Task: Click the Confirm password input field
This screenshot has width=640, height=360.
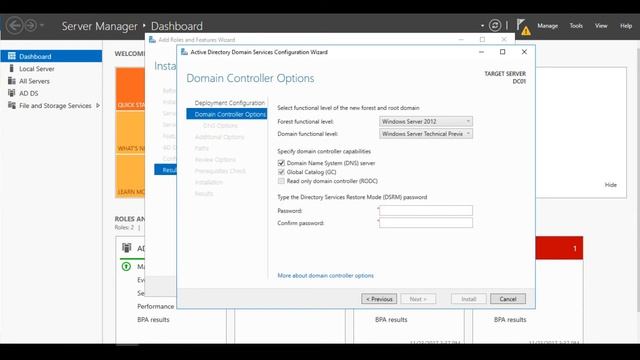Action: coord(426,222)
